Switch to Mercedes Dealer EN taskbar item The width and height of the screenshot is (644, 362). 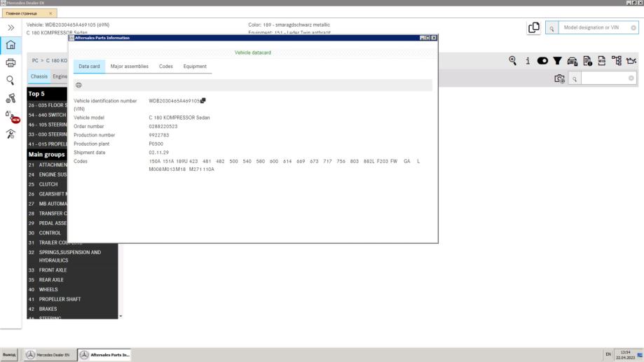coord(49,354)
